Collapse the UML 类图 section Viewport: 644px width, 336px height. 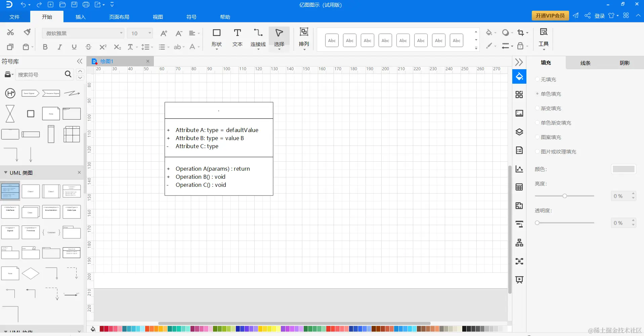coord(6,173)
